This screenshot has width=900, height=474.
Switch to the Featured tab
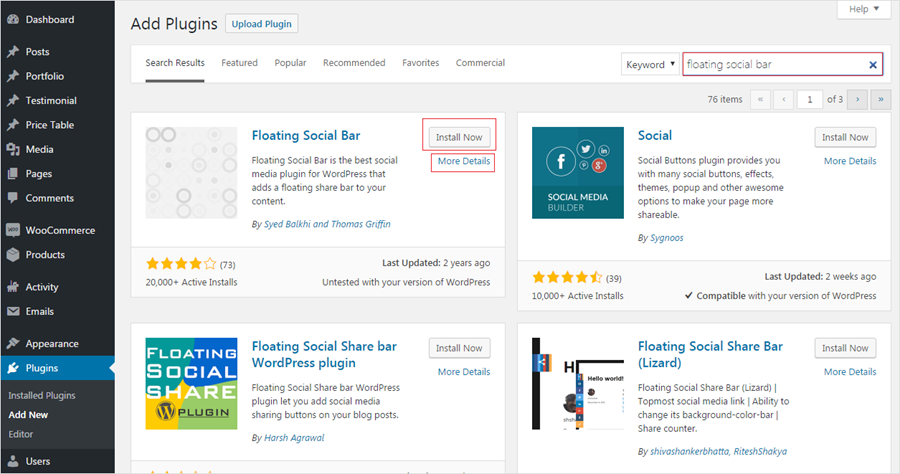pos(239,63)
